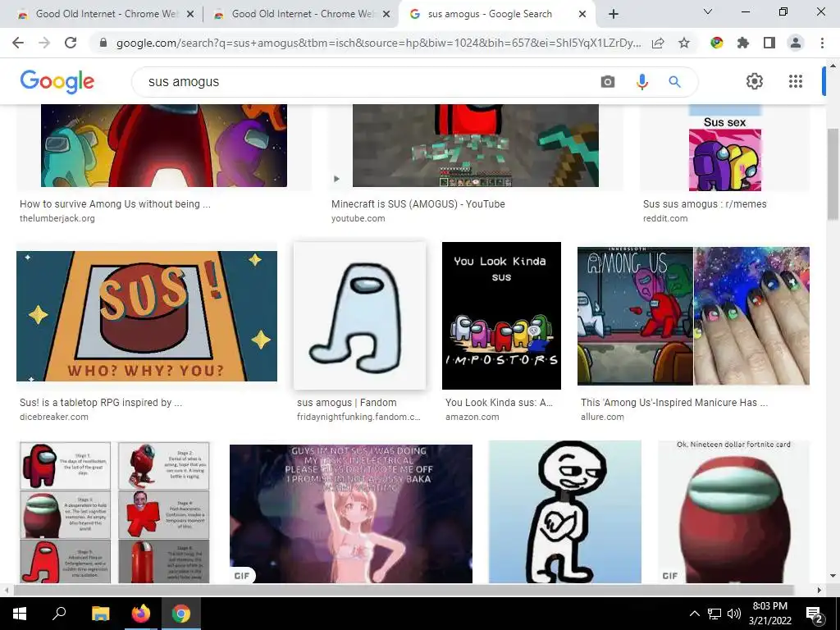Open Windows Start menu
This screenshot has height=630, width=840.
(x=20, y=614)
